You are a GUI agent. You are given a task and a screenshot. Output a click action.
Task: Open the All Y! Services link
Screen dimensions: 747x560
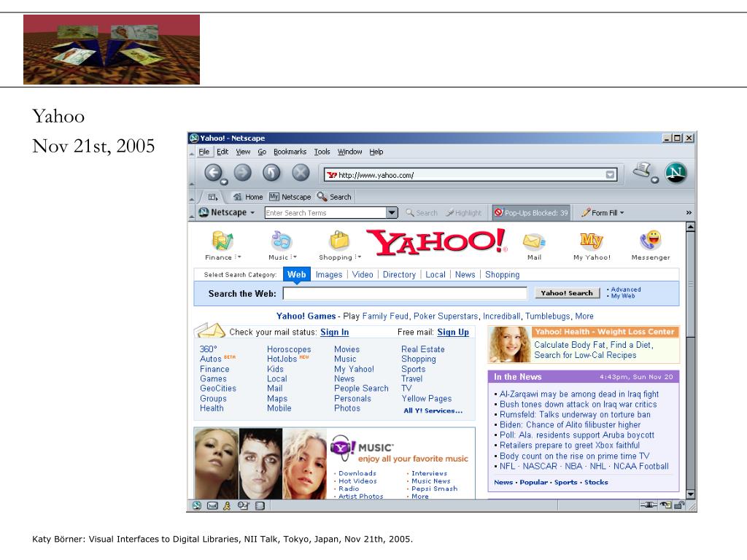point(433,411)
